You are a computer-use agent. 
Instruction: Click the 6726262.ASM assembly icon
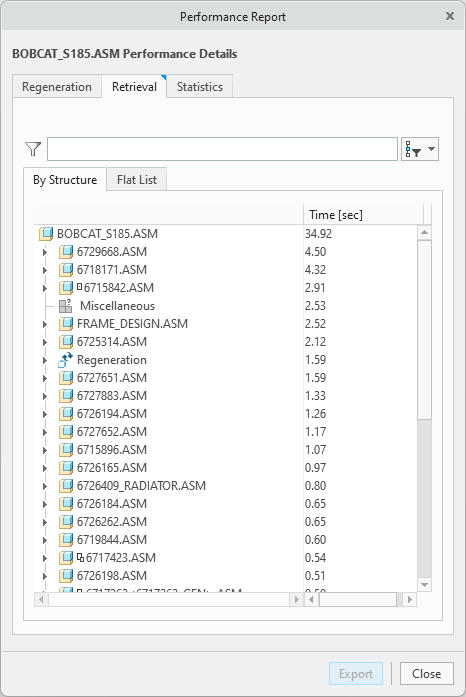tap(66, 522)
